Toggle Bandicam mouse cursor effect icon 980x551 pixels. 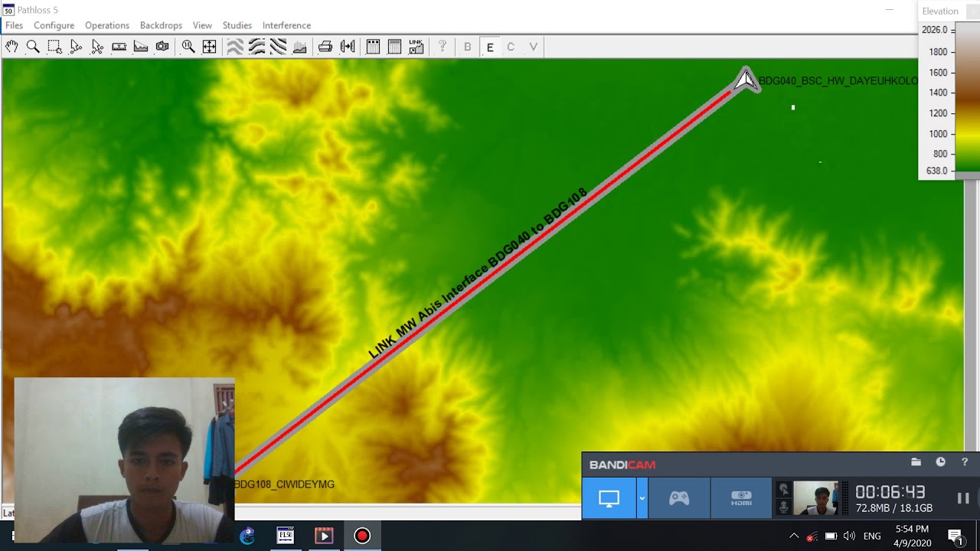tap(783, 489)
